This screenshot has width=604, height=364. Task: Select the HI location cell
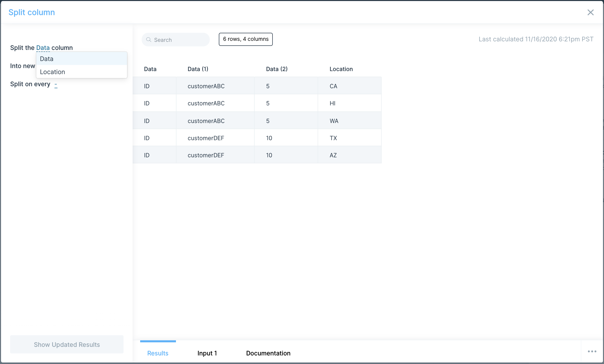tap(350, 103)
